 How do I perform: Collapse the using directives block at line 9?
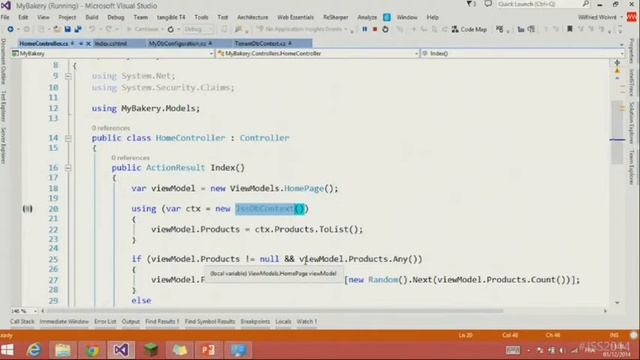pos(68,76)
